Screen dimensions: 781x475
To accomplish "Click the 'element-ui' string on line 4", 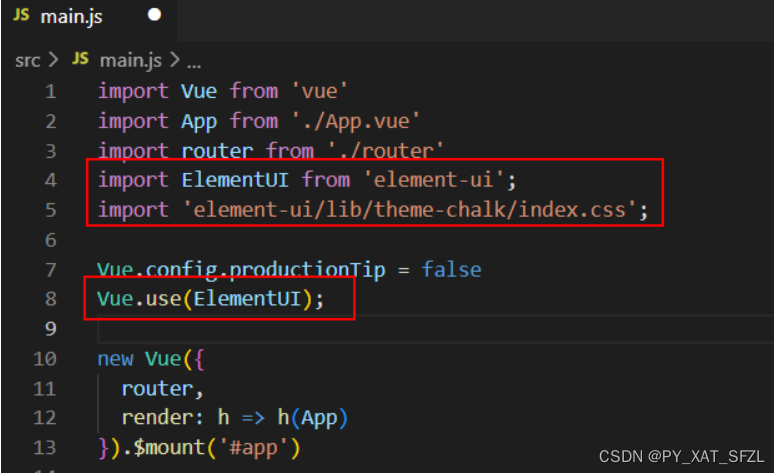I will point(434,180).
